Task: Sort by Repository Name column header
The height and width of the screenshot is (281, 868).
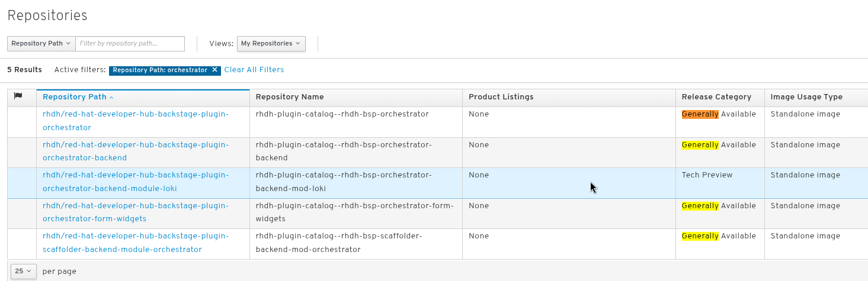Action: click(x=290, y=97)
